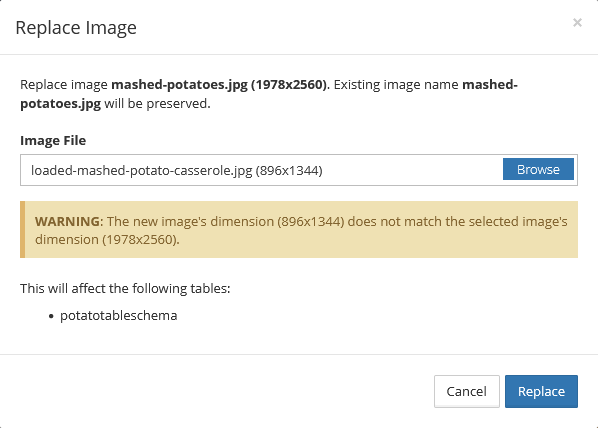Click the Image File label

pos(53,140)
